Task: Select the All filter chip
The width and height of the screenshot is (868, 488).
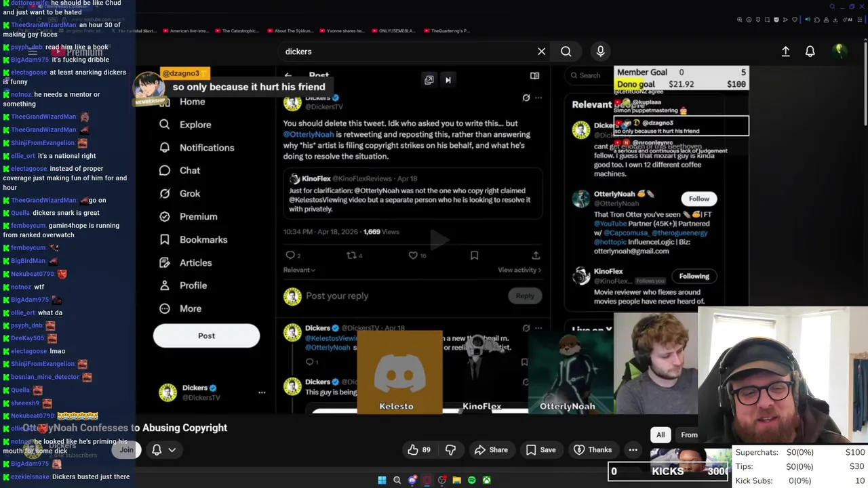Action: point(660,435)
